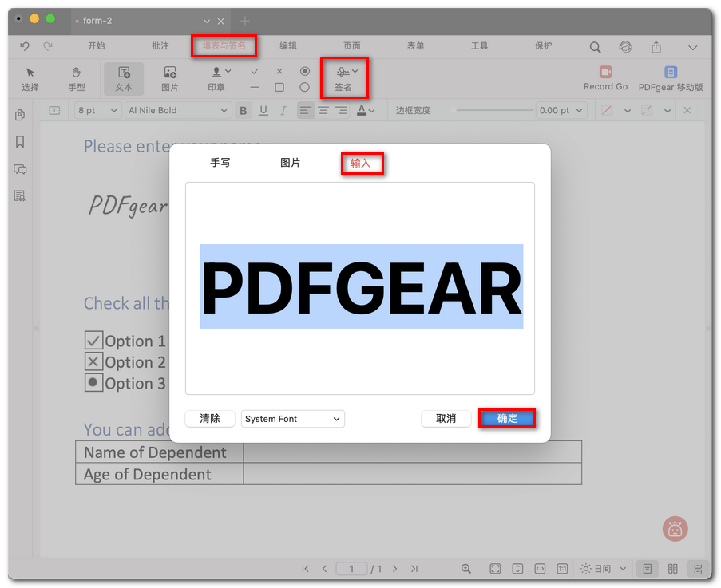Click the share export icon
721x588 pixels.
coord(656,47)
